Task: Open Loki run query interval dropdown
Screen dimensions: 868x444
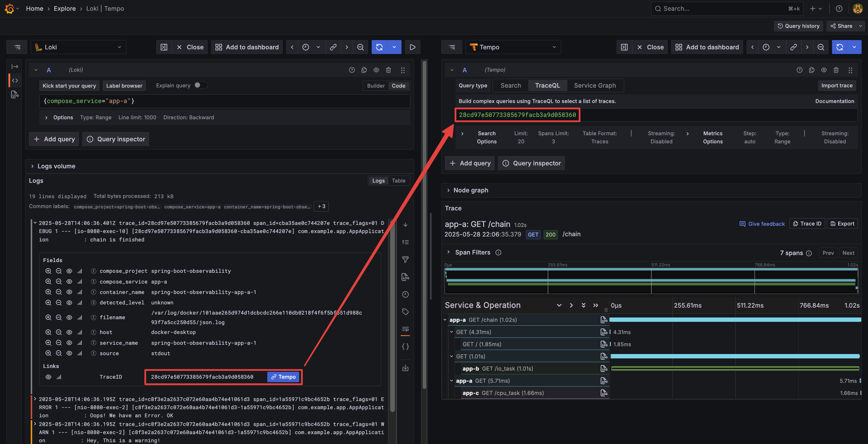Action: pyautogui.click(x=394, y=47)
